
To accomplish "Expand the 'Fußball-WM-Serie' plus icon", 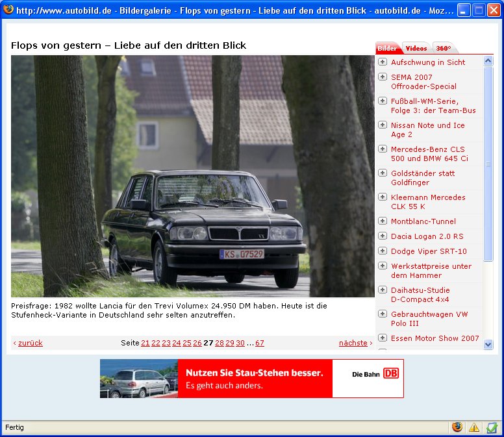I will [x=382, y=101].
